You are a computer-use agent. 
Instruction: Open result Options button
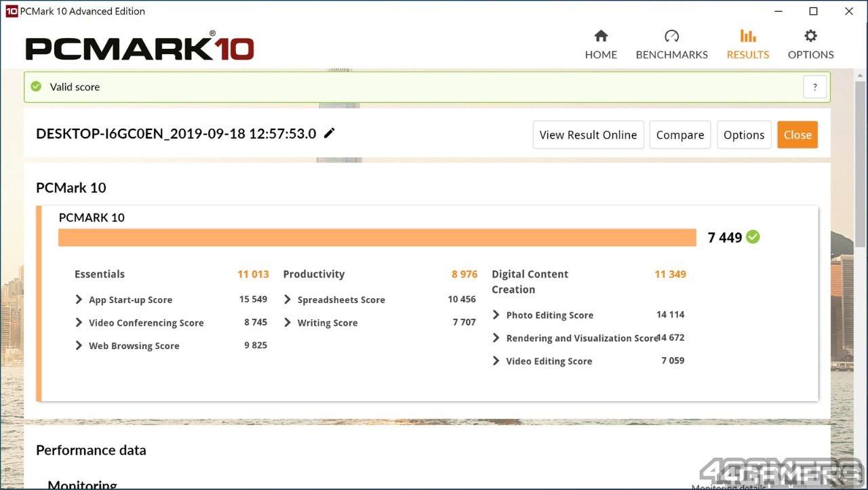(x=744, y=135)
